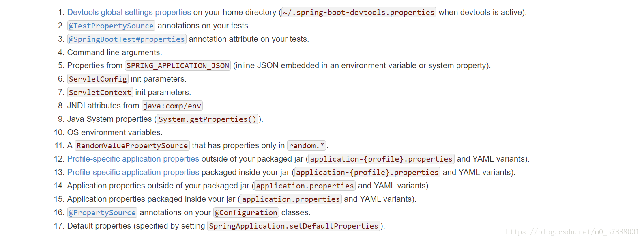Click the ~/.spring-boot-devtools.properties code snippet
The height and width of the screenshot is (240, 644).
click(x=358, y=13)
